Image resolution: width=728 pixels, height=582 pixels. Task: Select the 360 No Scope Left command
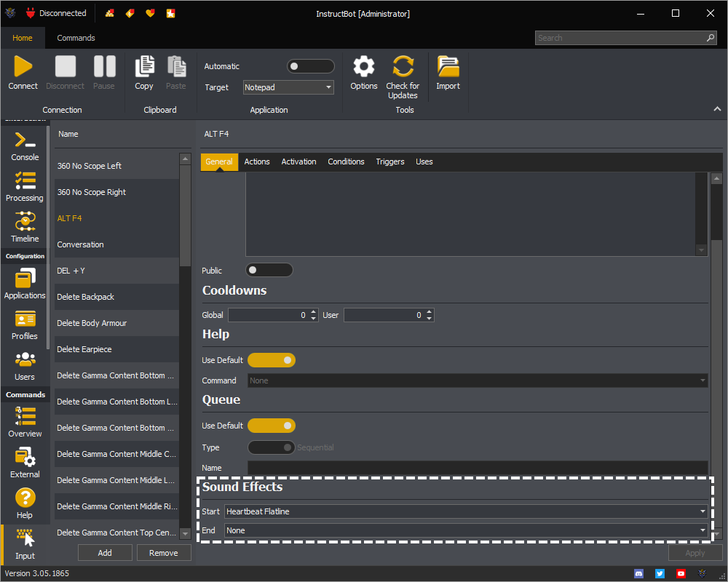coord(116,166)
